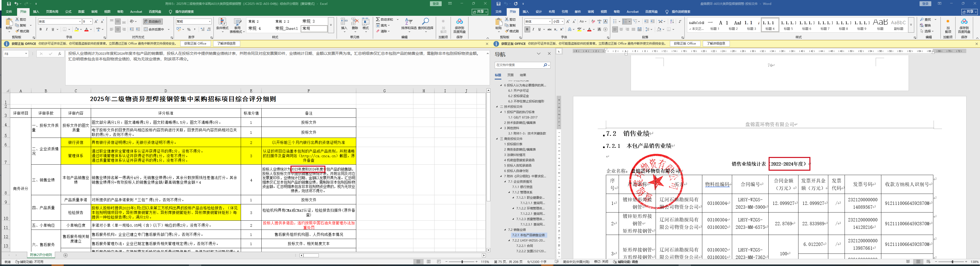
Task: Toggle Bold formatting in Word
Action: tap(527, 29)
